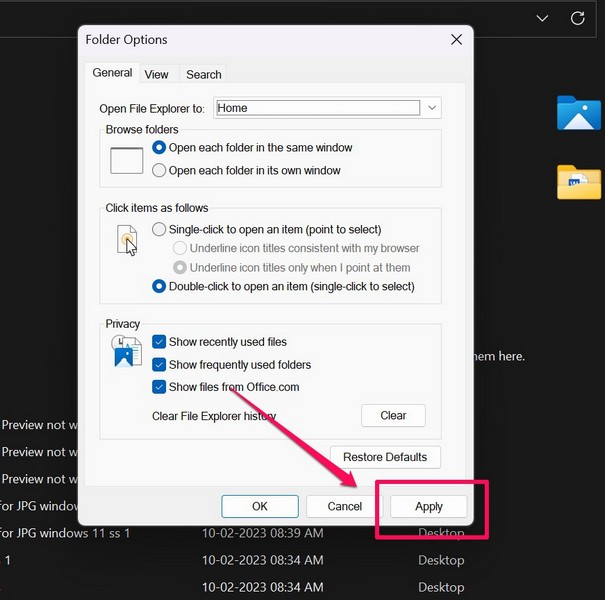Click the Pictures folder icon
The image size is (605, 600).
click(x=578, y=114)
